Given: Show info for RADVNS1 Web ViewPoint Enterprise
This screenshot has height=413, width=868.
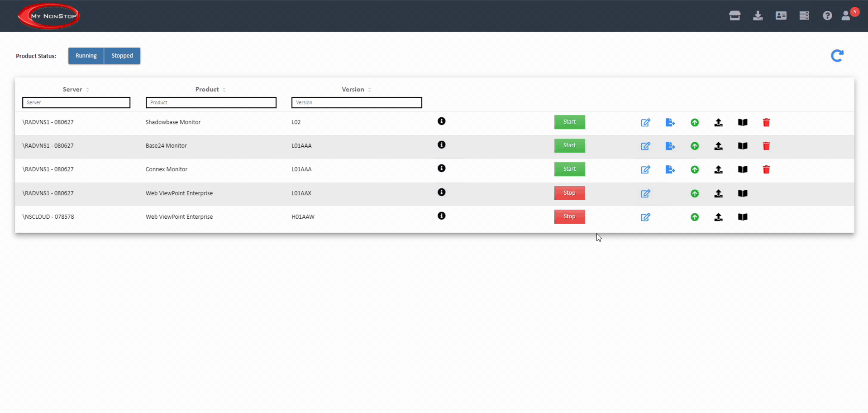Looking at the screenshot, I should pos(442,192).
